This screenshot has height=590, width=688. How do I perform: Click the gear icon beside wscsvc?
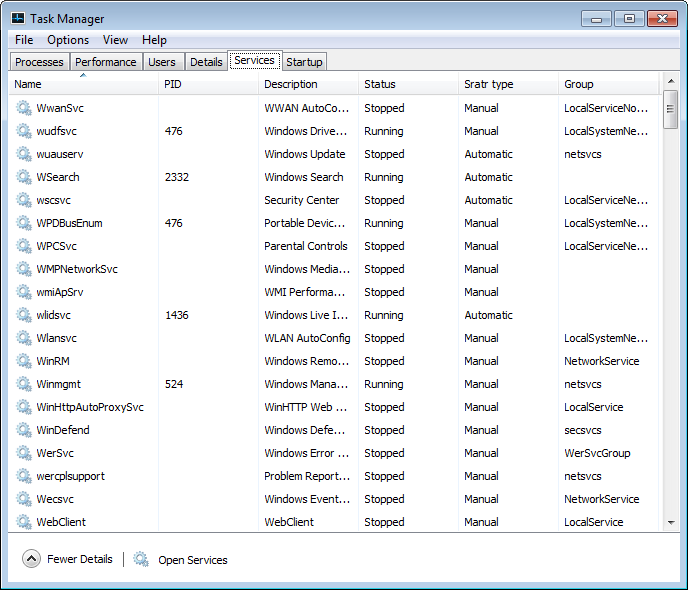tap(24, 200)
